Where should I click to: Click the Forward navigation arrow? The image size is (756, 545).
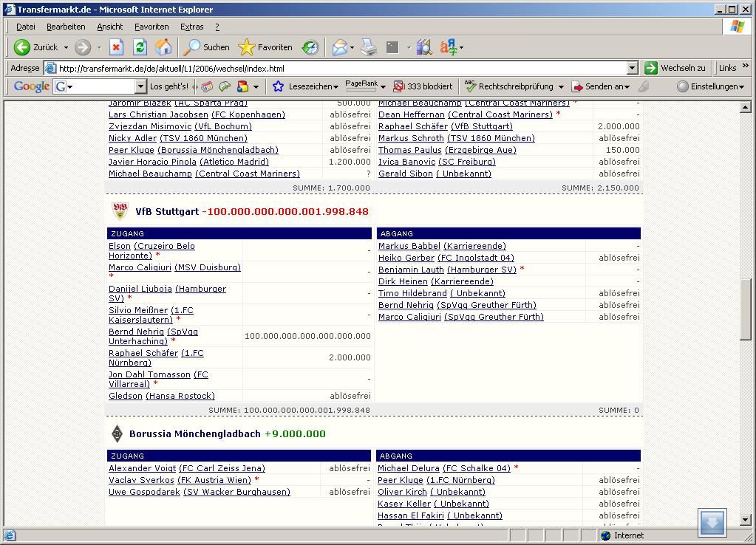[83, 47]
